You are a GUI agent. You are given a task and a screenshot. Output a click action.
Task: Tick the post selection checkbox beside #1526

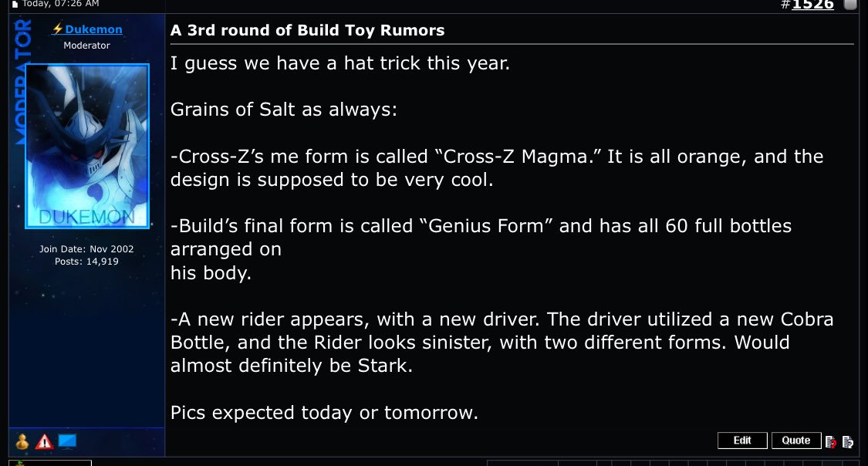coord(849,4)
